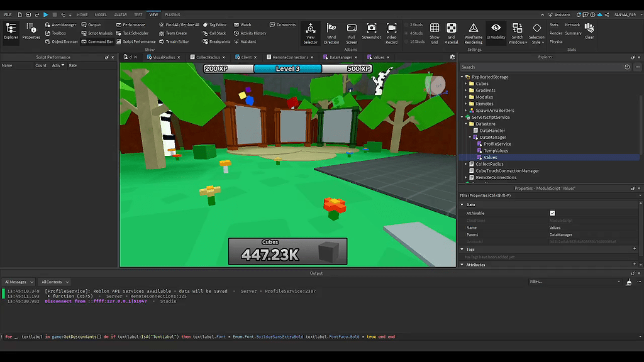Screen dimensions: 644x362
Task: Click the Level 3 XP progress bar
Action: (287, 69)
